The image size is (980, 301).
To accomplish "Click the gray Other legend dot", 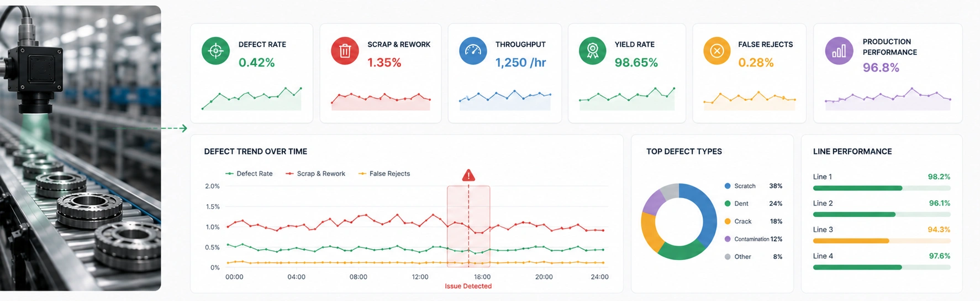I will click(x=728, y=257).
